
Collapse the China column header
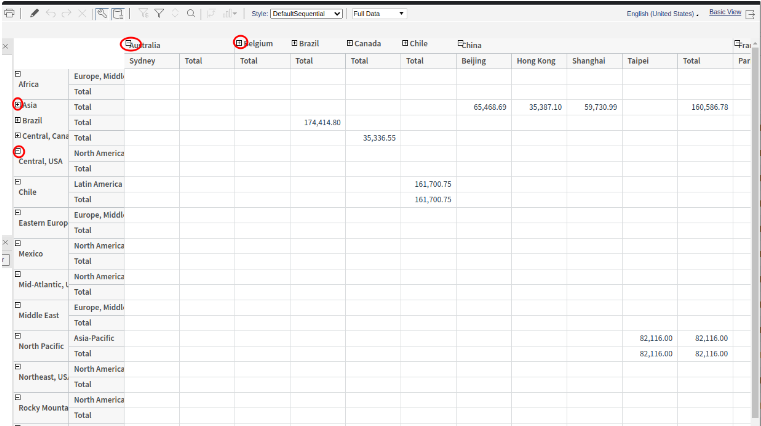[x=461, y=43]
